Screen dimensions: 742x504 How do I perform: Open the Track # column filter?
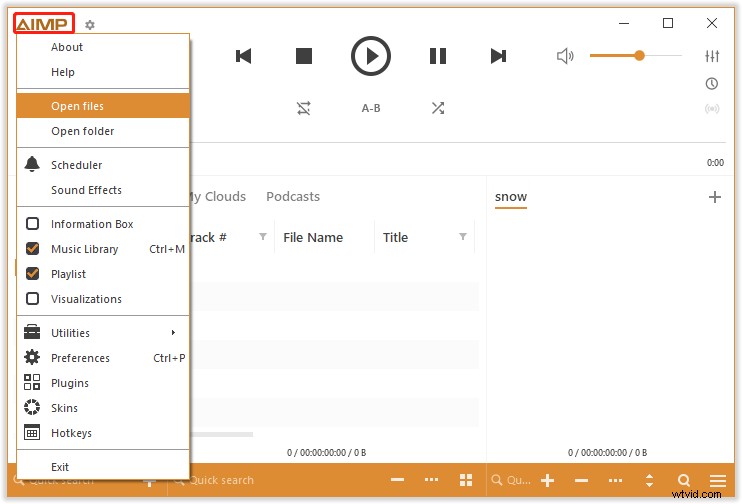coord(263,237)
